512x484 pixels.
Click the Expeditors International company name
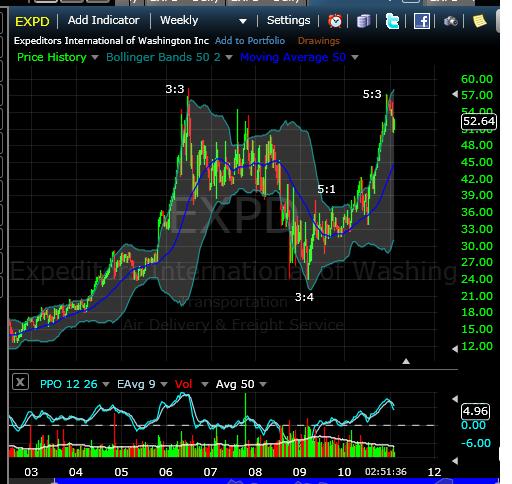click(x=111, y=41)
